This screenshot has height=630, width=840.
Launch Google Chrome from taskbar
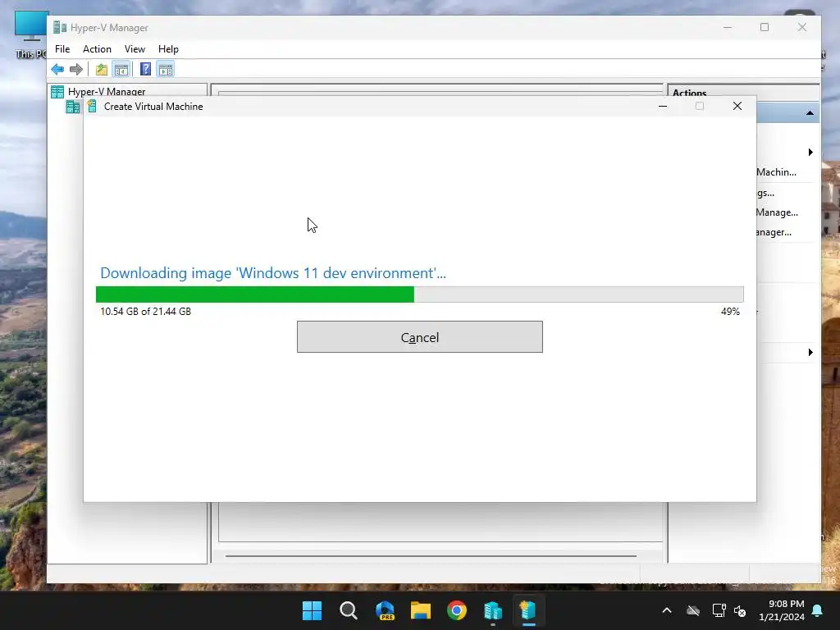point(457,610)
